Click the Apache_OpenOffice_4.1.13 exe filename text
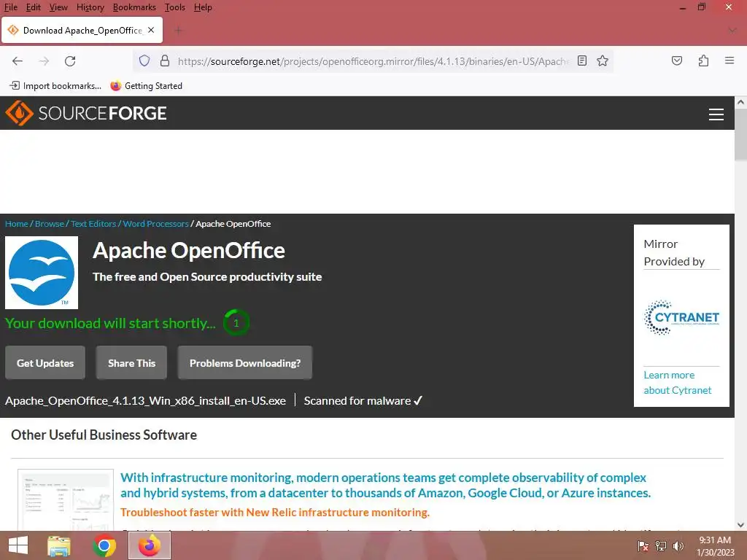Screen dimensions: 747x560 145,401
